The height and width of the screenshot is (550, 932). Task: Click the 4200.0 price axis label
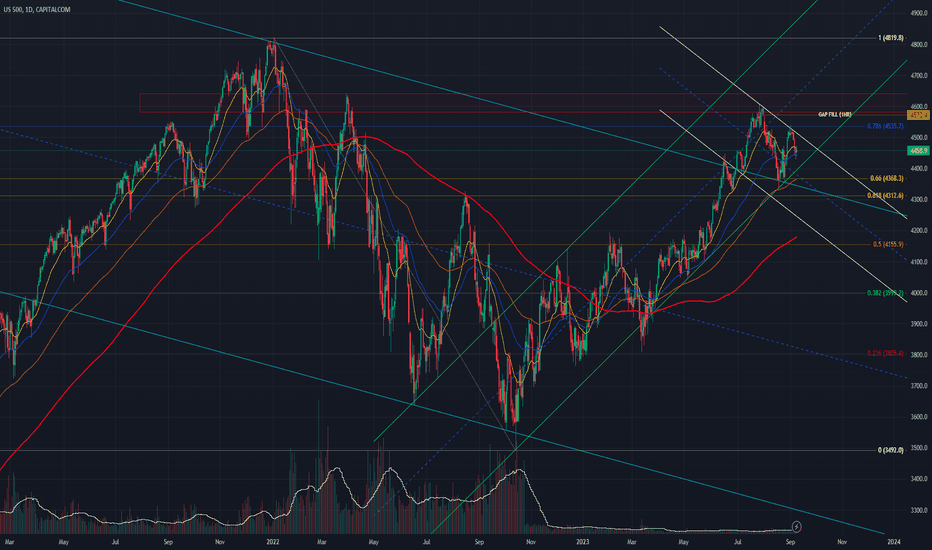click(919, 231)
